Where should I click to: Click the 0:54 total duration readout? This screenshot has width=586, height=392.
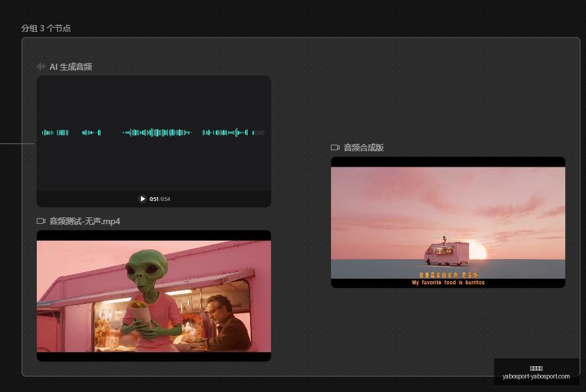(x=165, y=199)
